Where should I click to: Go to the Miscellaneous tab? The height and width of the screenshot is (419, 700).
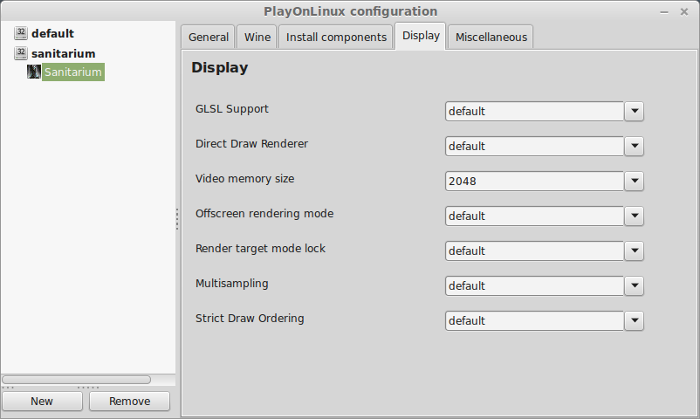[x=491, y=37]
